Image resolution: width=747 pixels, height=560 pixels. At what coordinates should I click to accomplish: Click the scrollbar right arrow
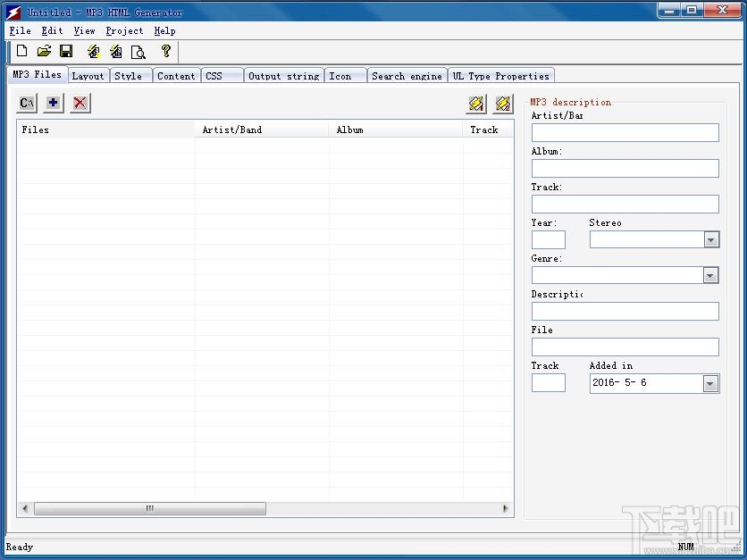point(506,508)
